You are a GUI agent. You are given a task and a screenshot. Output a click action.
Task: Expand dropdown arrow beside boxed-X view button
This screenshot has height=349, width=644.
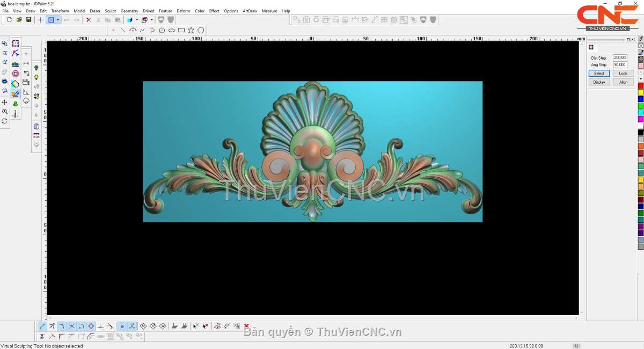click(57, 20)
